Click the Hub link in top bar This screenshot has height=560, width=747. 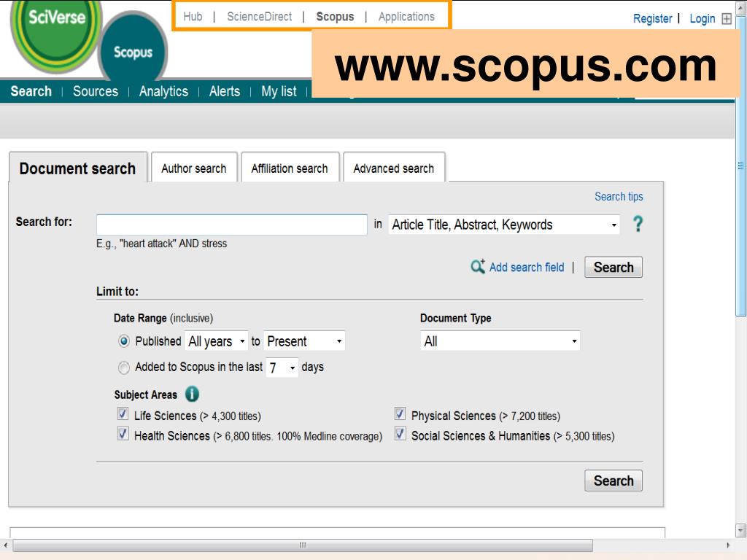pos(193,17)
